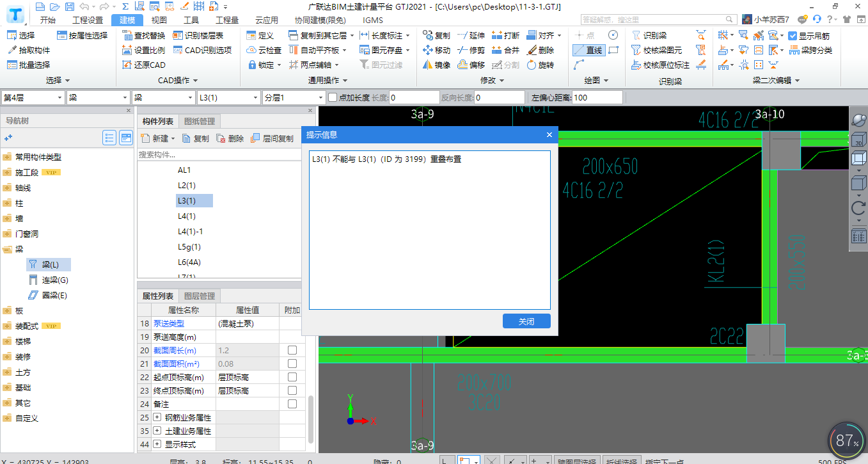
Task: Click 识别梁 beam recognition tool
Action: point(649,35)
